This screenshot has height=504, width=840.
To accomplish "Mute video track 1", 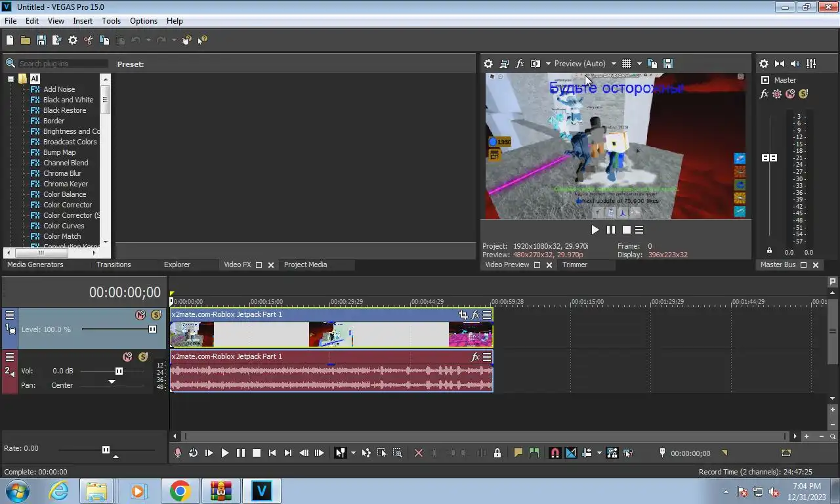I will [x=140, y=315].
